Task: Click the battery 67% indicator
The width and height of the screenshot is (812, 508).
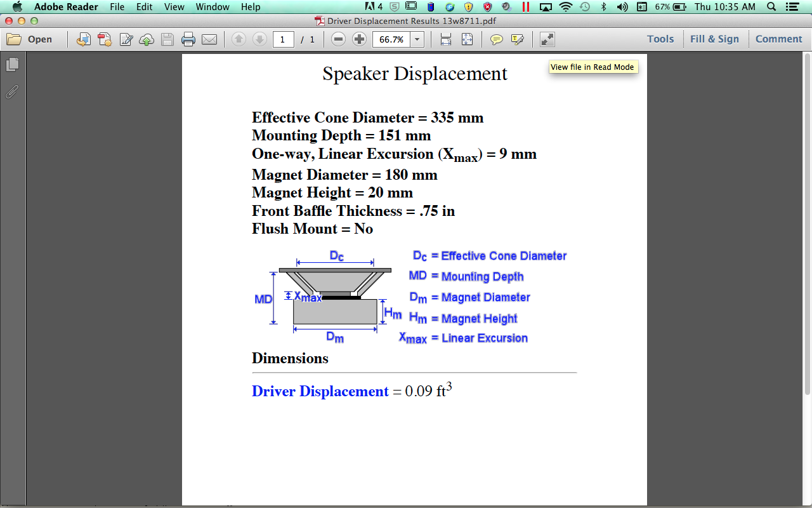Action: pyautogui.click(x=671, y=7)
